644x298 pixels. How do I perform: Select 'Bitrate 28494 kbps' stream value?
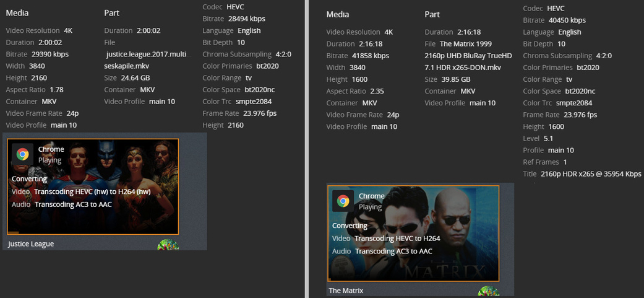click(234, 19)
